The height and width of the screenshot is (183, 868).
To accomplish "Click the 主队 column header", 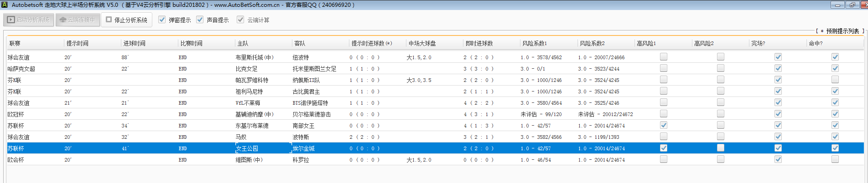I will click(x=243, y=43).
